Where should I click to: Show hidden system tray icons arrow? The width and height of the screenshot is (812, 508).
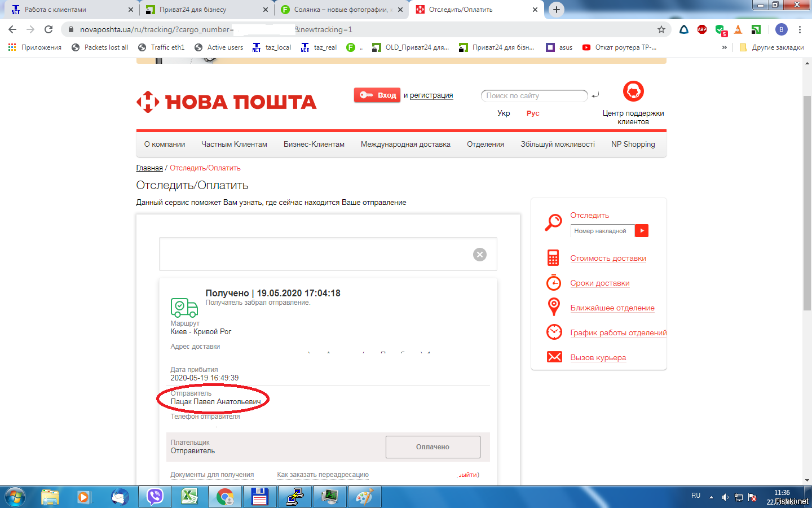click(711, 497)
